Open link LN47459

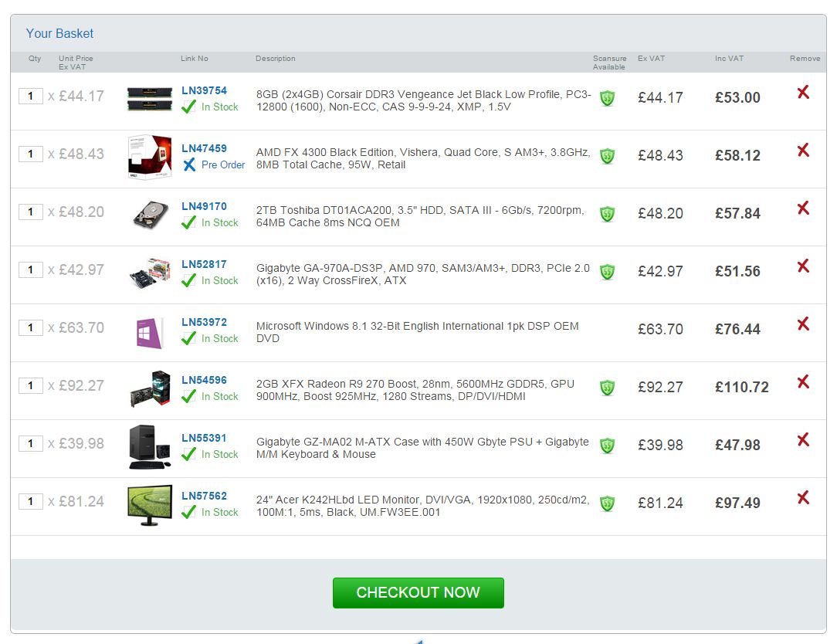tap(204, 148)
